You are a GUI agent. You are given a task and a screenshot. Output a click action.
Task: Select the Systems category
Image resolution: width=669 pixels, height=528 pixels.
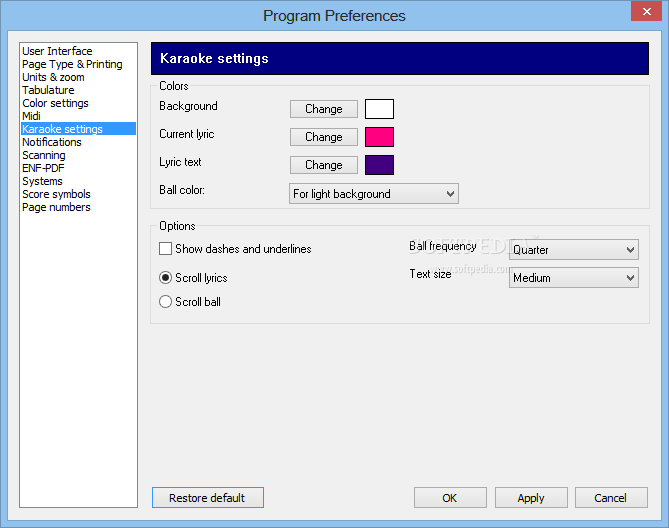pyautogui.click(x=42, y=181)
